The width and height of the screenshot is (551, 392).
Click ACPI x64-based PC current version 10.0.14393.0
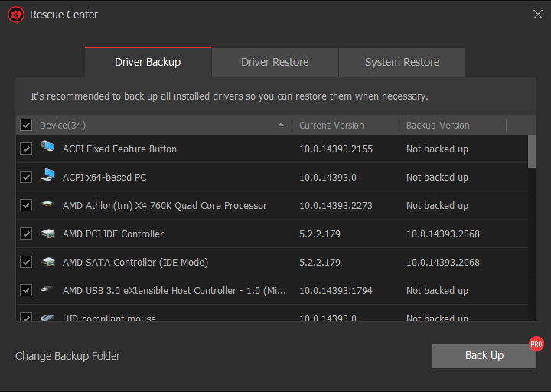328,177
